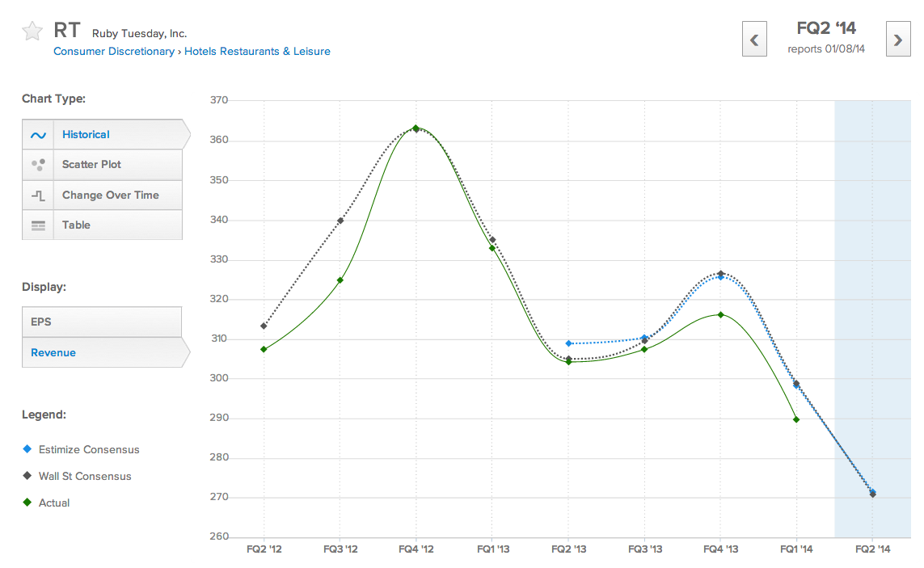924x568 pixels.
Task: Advance to the next fiscal quarter
Action: tap(898, 40)
